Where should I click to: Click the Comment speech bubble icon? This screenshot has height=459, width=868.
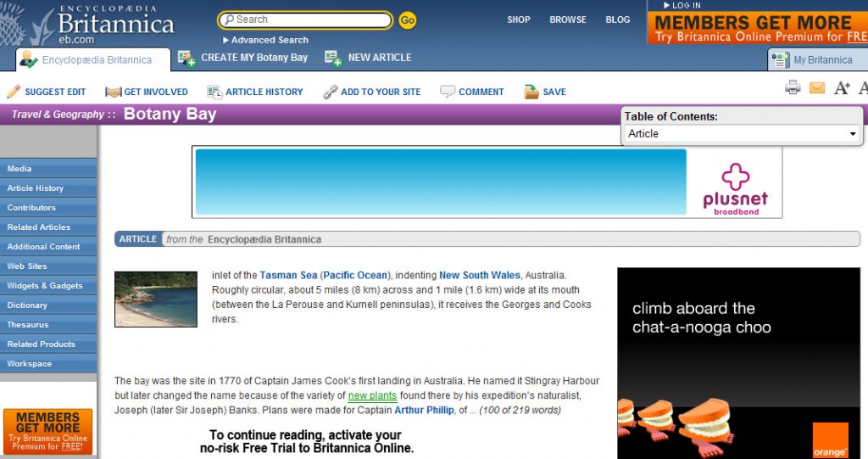click(x=448, y=92)
